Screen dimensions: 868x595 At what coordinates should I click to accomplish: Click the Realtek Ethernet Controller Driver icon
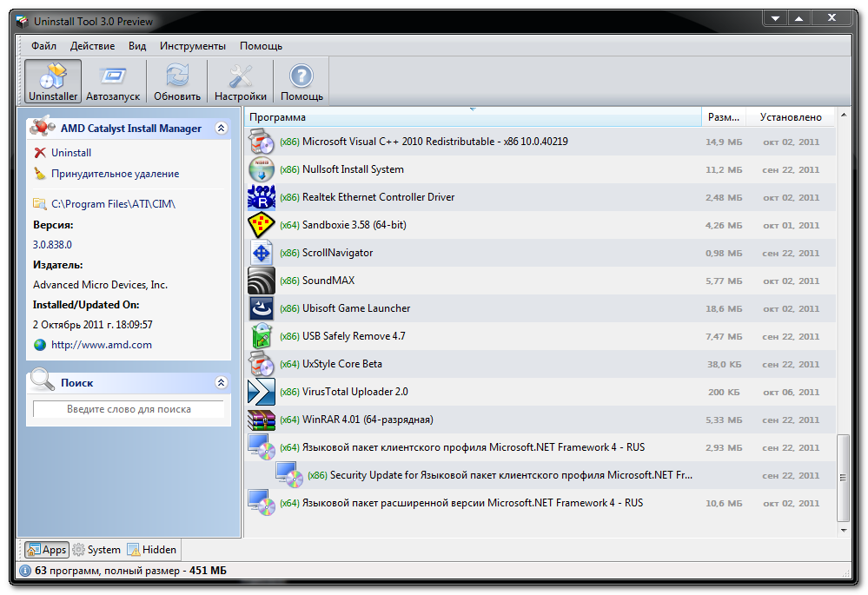(x=262, y=197)
